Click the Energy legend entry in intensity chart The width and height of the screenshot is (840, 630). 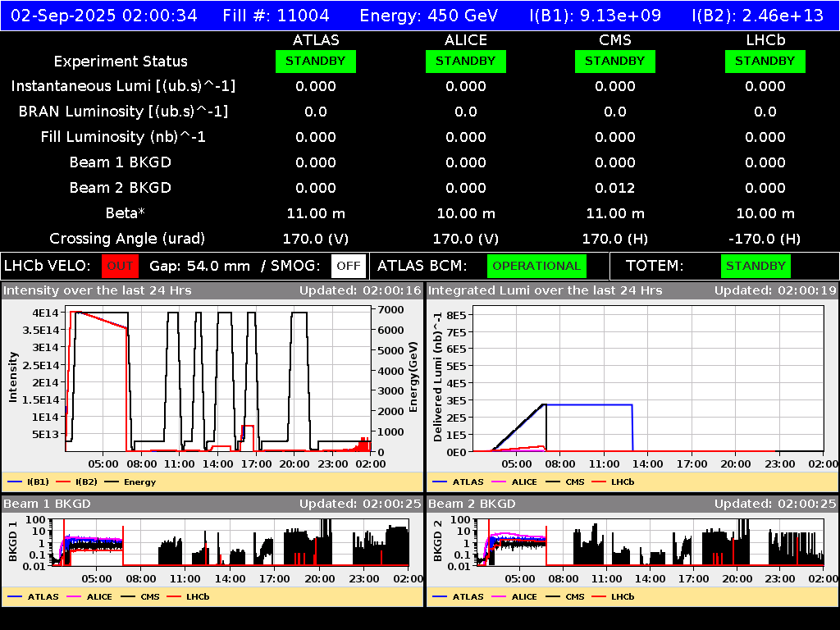130,482
